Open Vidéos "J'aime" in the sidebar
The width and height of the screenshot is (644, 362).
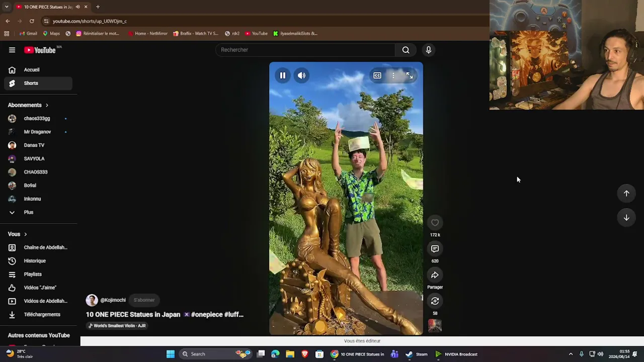point(38,288)
